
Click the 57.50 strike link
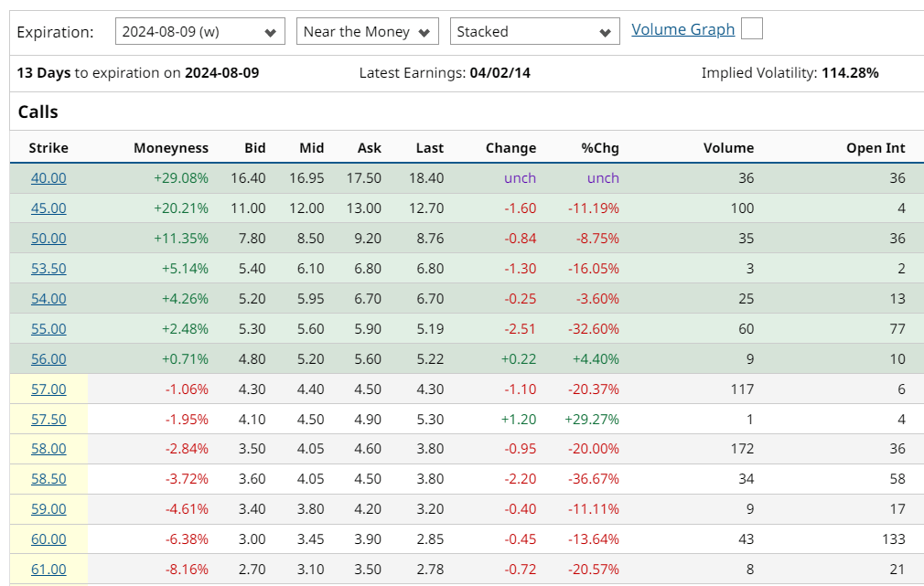[x=48, y=419]
